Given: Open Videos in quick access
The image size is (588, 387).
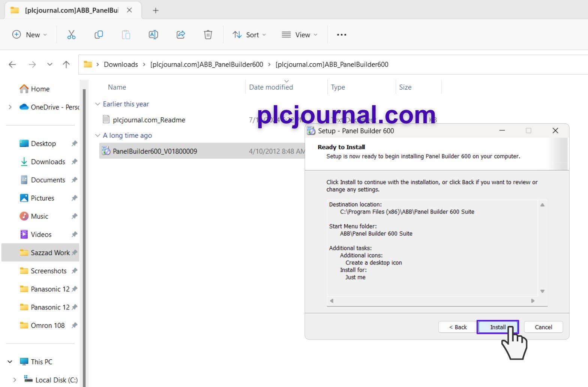Looking at the screenshot, I should tap(41, 235).
